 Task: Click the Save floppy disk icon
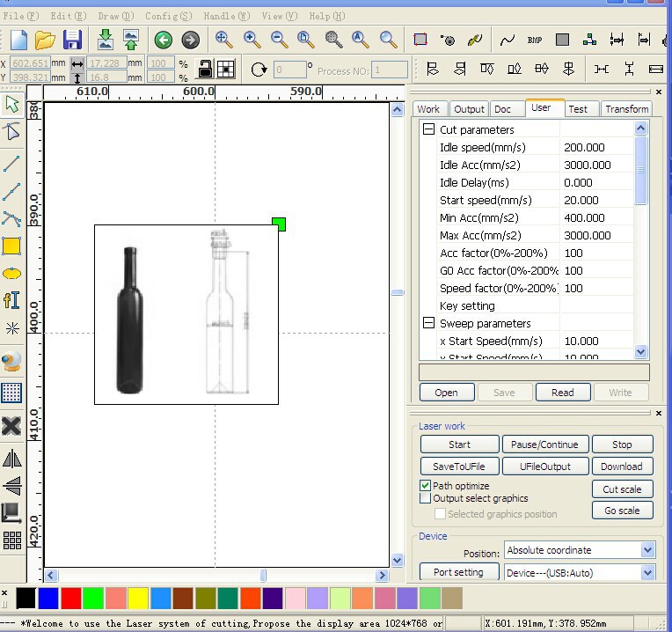(x=72, y=40)
